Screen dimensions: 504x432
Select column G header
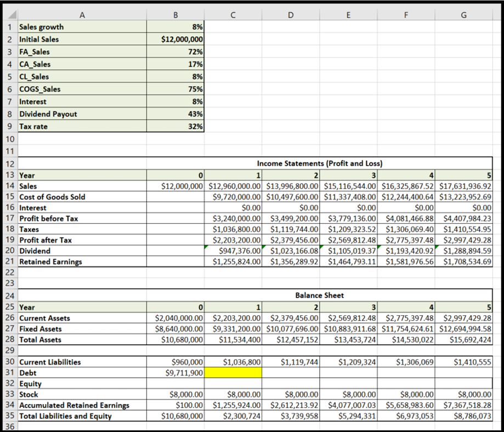463,15
